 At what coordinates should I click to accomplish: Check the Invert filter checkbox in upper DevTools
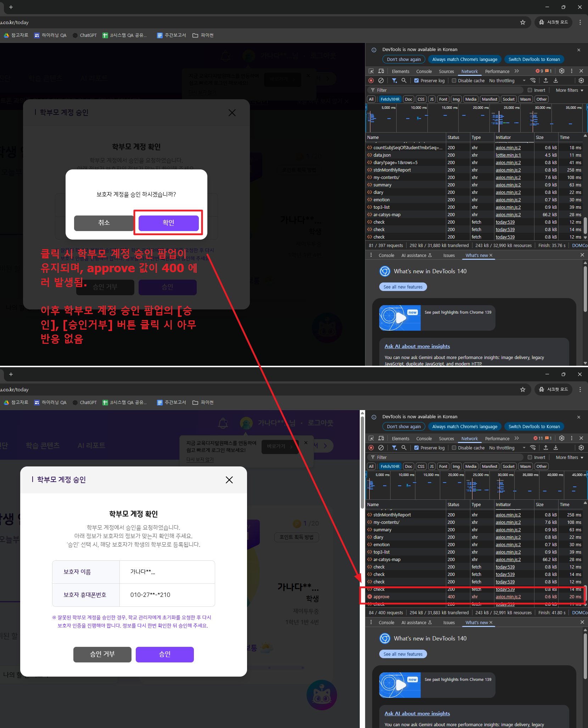(x=530, y=90)
